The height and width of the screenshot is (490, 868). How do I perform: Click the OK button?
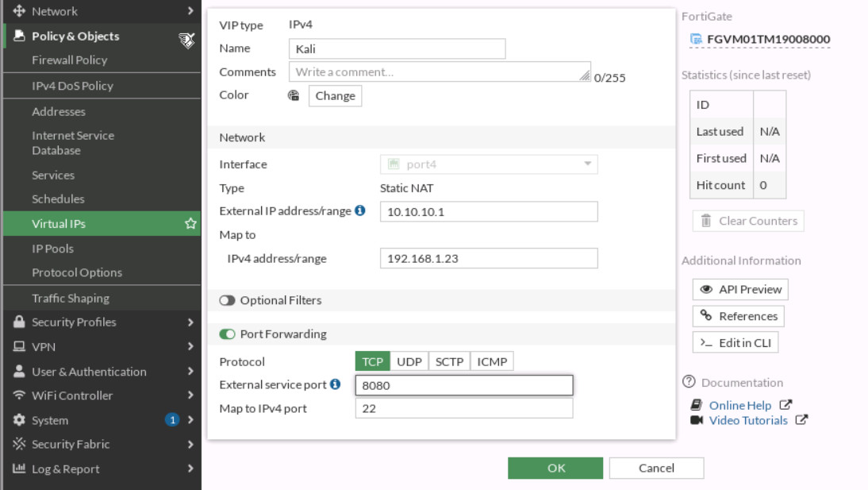[x=555, y=468]
